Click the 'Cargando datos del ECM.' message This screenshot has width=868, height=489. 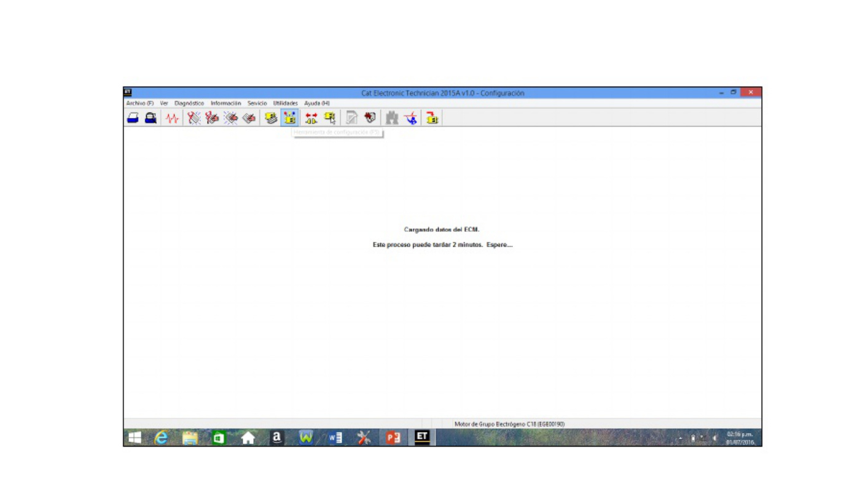coord(442,230)
